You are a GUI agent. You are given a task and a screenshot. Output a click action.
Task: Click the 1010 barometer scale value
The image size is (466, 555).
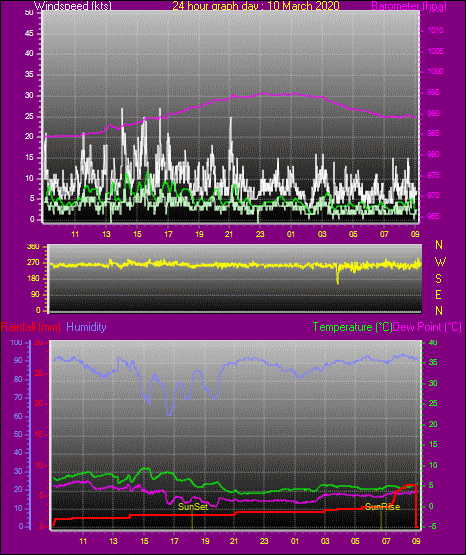pyautogui.click(x=435, y=30)
